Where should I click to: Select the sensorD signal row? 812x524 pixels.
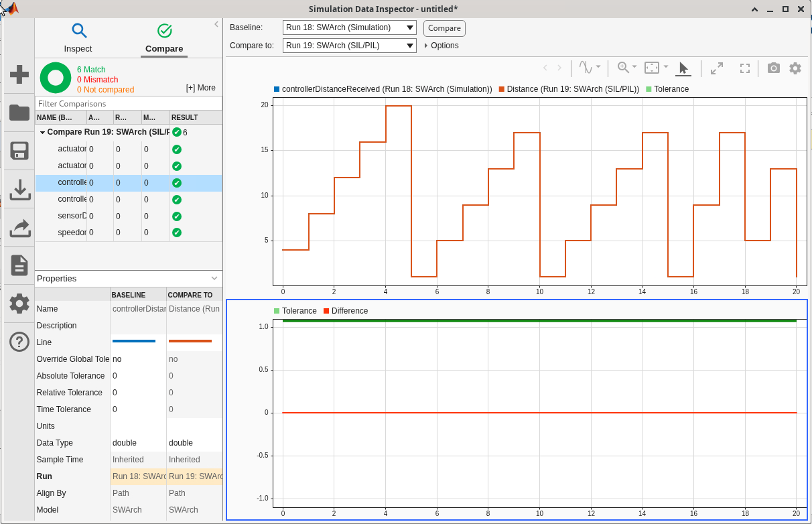coord(129,216)
